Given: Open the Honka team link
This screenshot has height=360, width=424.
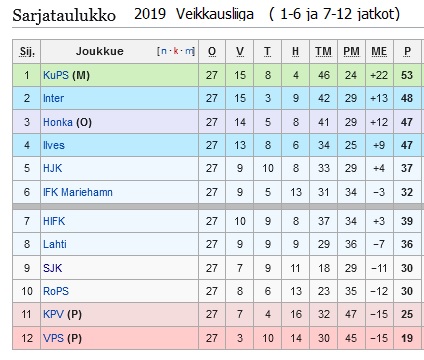Looking at the screenshot, I should click(x=58, y=122).
